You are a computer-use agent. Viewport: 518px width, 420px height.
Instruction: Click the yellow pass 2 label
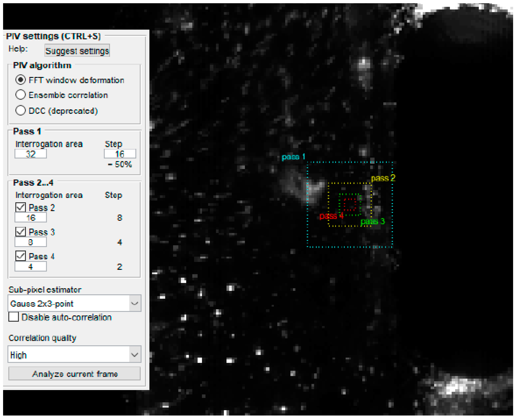pyautogui.click(x=383, y=178)
